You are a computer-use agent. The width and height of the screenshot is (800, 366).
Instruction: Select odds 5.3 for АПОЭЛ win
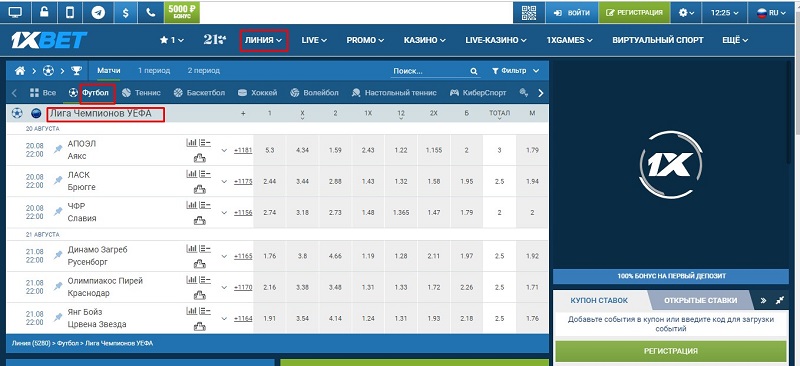pos(270,150)
